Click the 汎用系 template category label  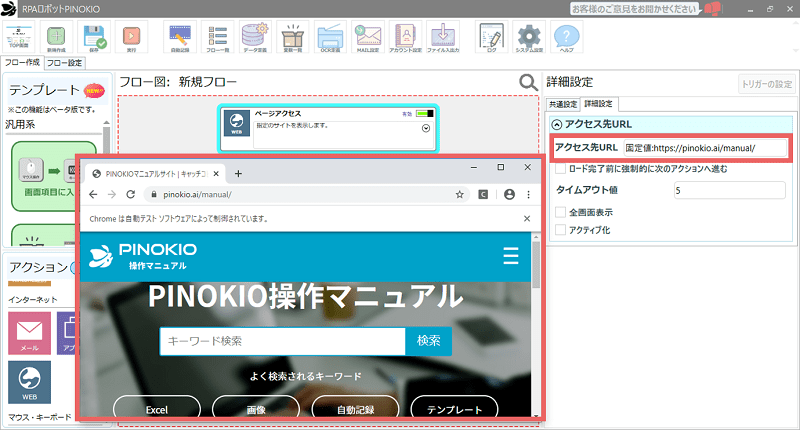coord(20,124)
